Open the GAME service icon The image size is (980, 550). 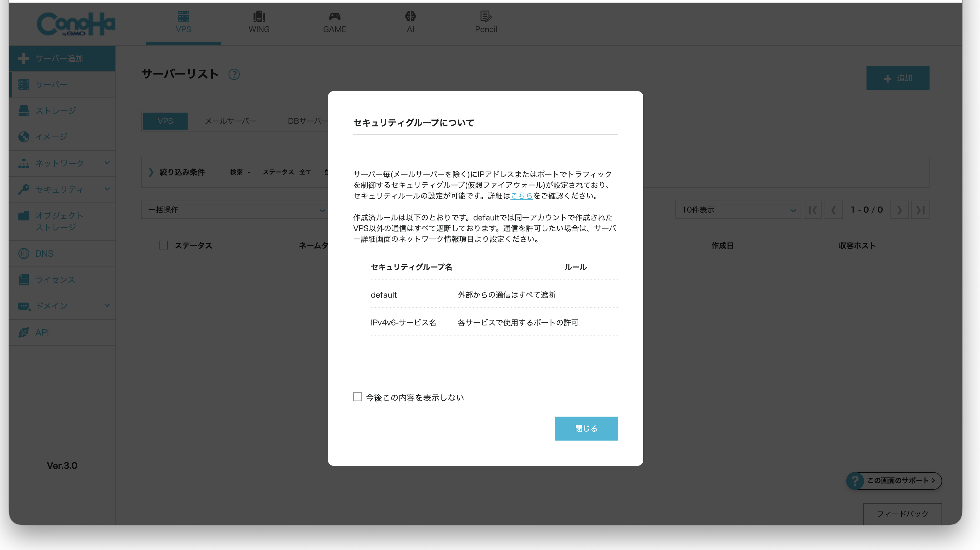(335, 16)
